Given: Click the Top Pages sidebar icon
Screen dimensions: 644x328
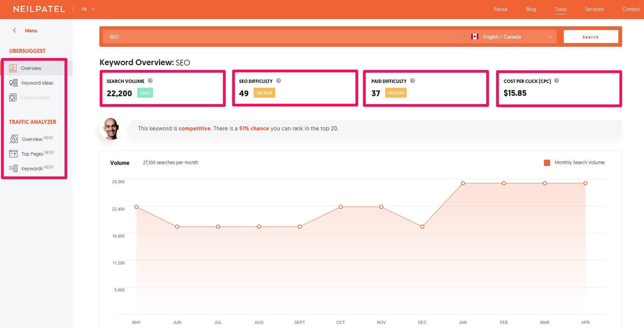Looking at the screenshot, I should pos(13,154).
